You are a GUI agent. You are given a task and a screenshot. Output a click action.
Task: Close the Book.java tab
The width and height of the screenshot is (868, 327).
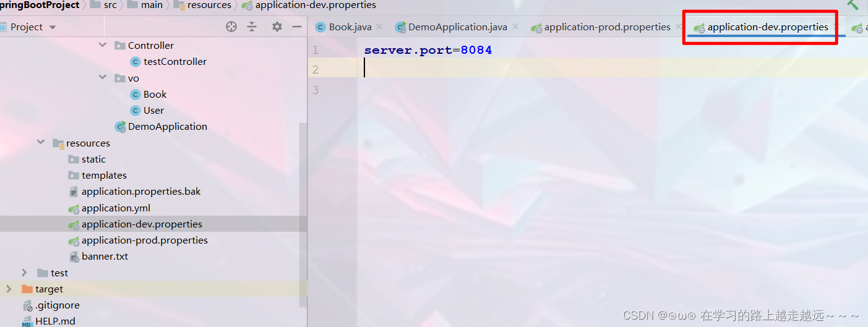point(379,27)
